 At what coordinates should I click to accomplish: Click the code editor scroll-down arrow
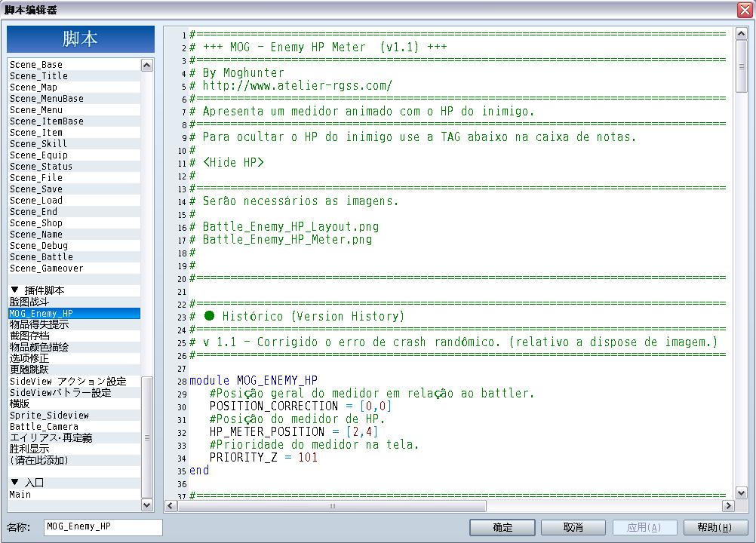pos(741,493)
